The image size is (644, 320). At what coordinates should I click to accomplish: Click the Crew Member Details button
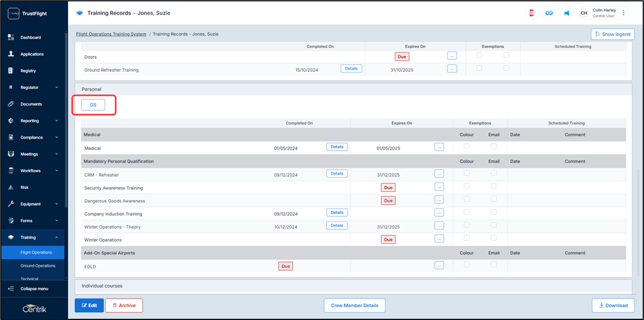[354, 305]
